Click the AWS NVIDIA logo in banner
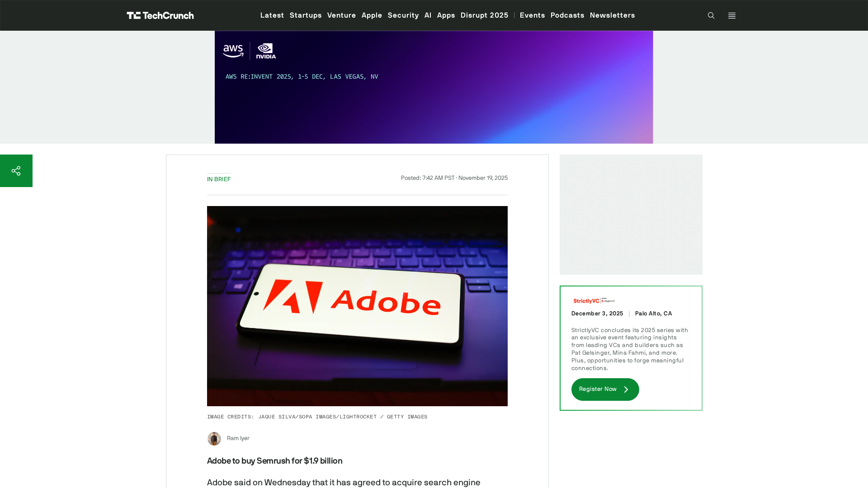Screen dimensions: 868x488 tap(249, 51)
